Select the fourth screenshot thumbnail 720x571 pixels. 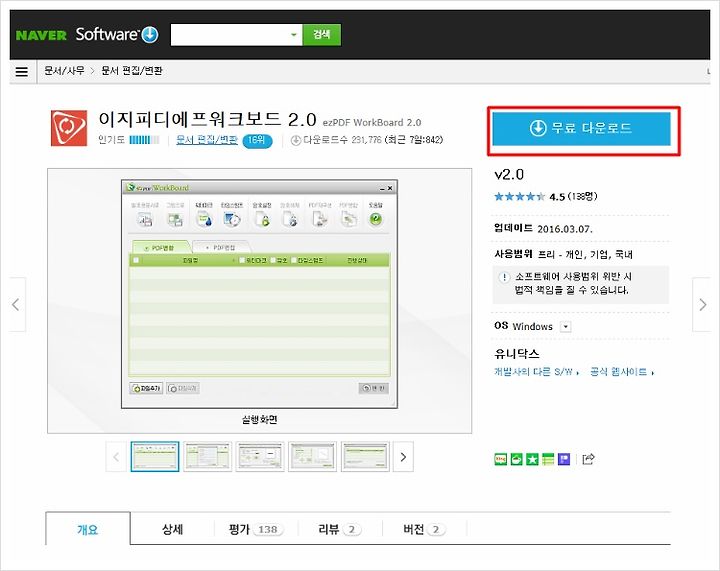click(312, 457)
